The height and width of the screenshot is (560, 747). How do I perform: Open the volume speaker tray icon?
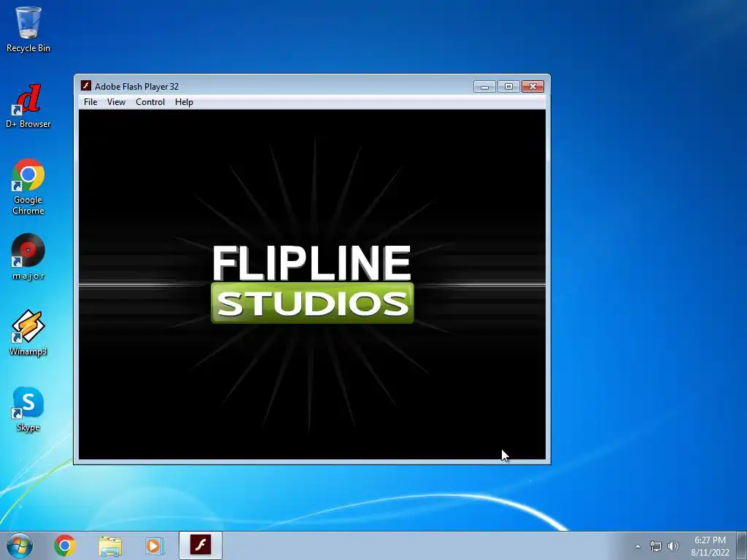click(x=673, y=546)
